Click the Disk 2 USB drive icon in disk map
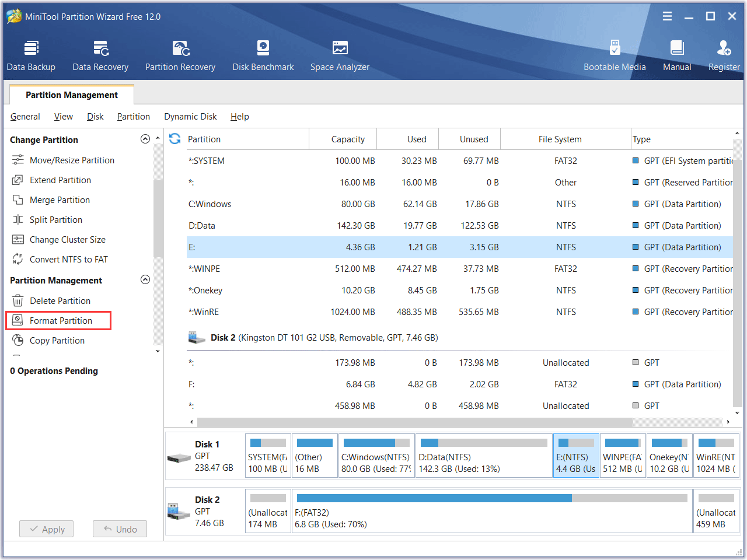Image resolution: width=747 pixels, height=560 pixels. [179, 512]
